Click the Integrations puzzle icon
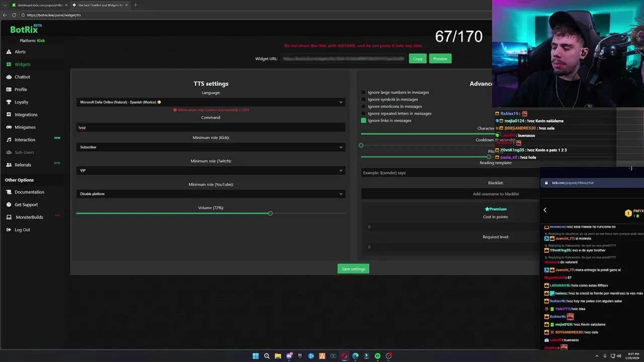644x362 pixels. pyautogui.click(x=9, y=115)
